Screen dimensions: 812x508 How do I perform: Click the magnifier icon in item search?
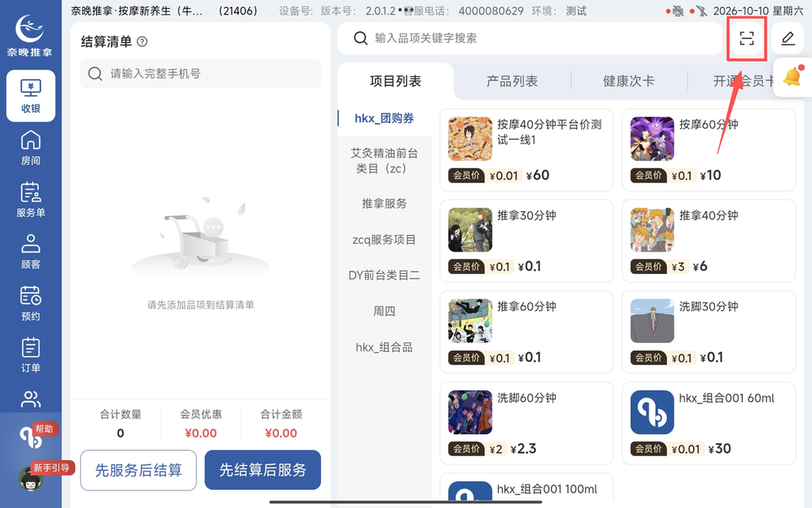[x=361, y=38]
